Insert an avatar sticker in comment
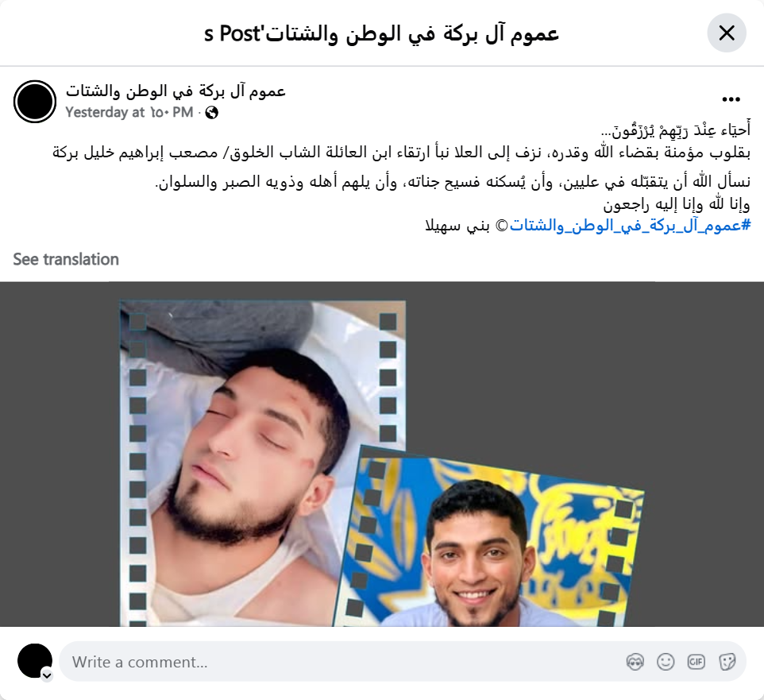Screen dimensions: 764x700 click(635, 662)
